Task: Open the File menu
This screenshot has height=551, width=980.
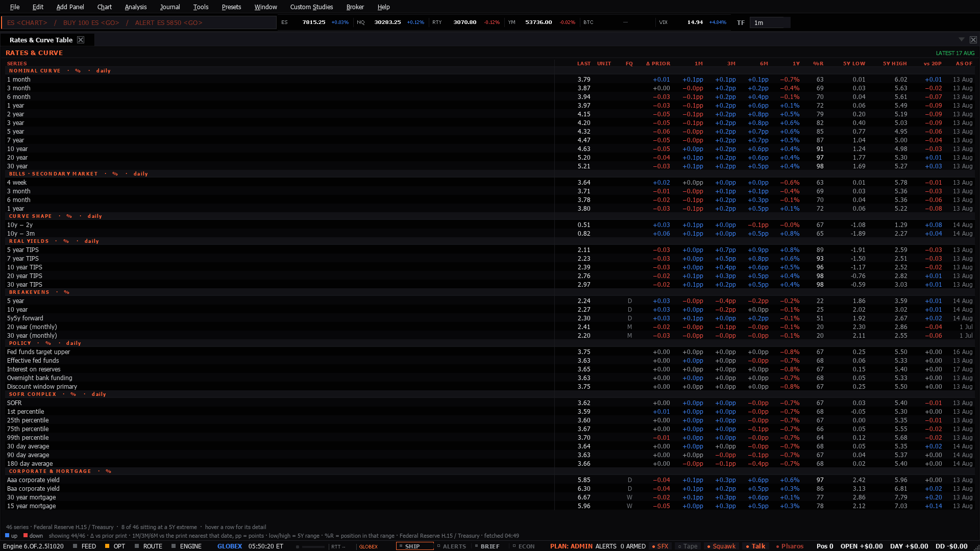Action: coord(15,7)
